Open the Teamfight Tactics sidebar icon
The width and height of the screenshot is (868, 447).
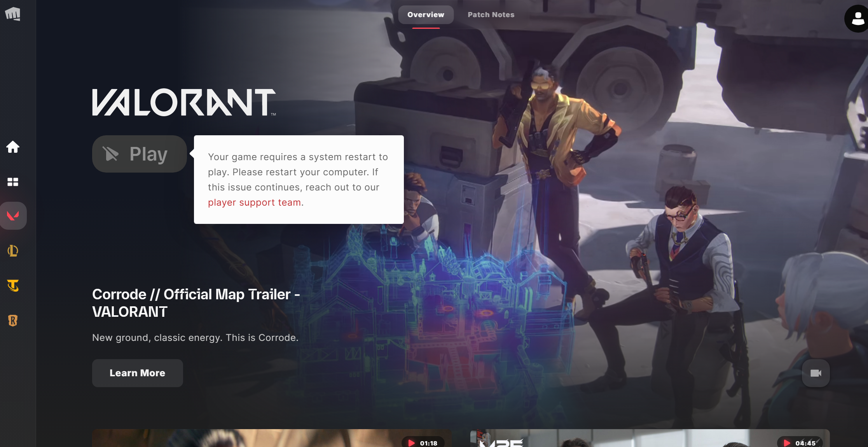tap(13, 286)
